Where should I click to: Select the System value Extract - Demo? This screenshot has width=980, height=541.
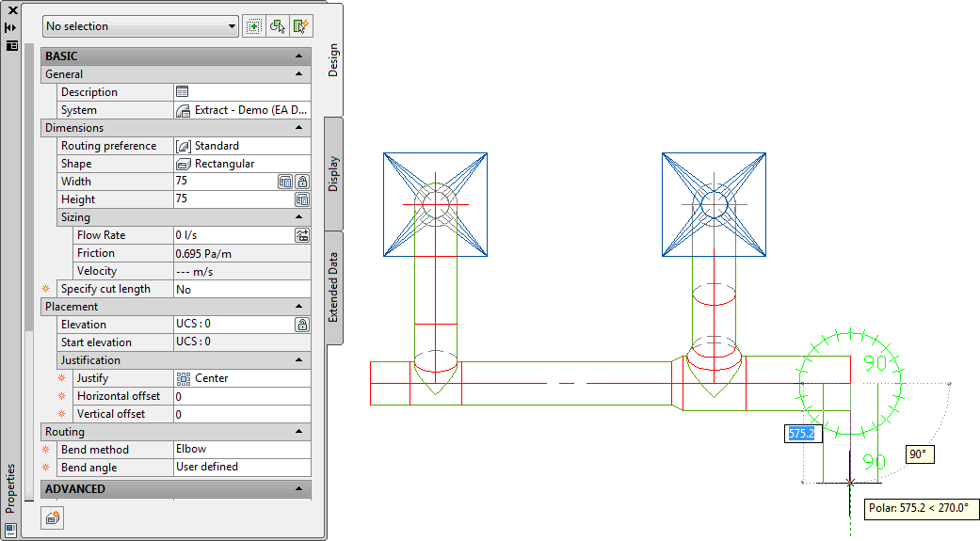[243, 110]
